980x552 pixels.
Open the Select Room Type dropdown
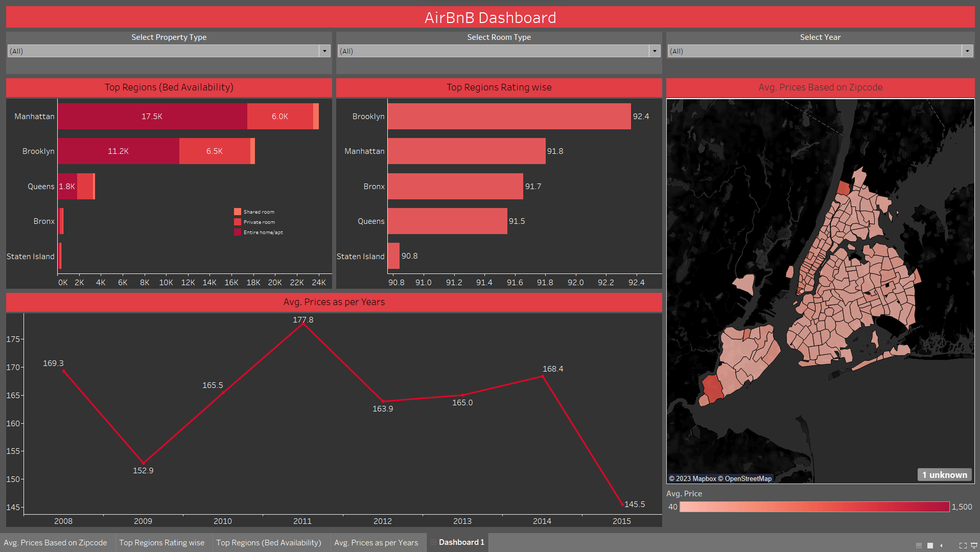point(655,51)
